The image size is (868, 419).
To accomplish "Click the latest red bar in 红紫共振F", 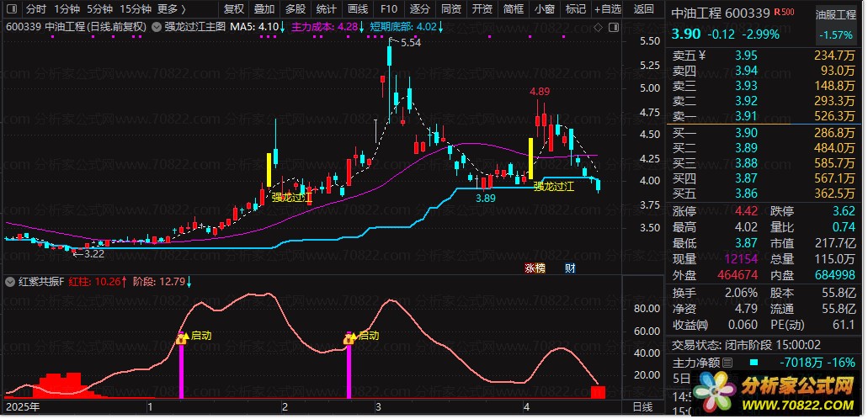I will point(598,392).
